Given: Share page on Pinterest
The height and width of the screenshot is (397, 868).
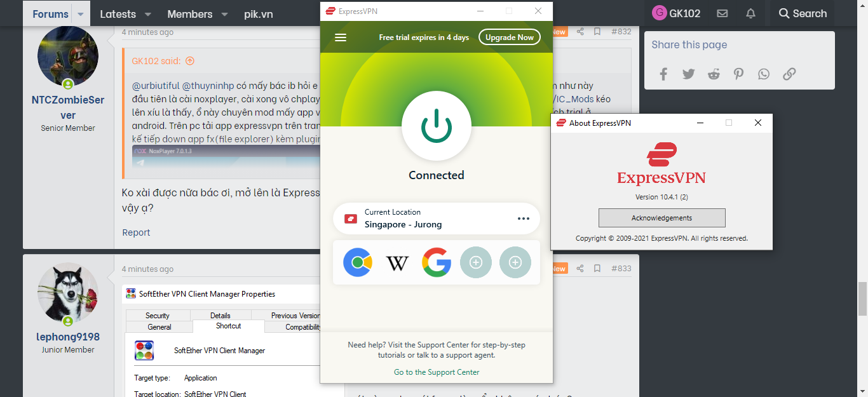Looking at the screenshot, I should click(x=738, y=74).
